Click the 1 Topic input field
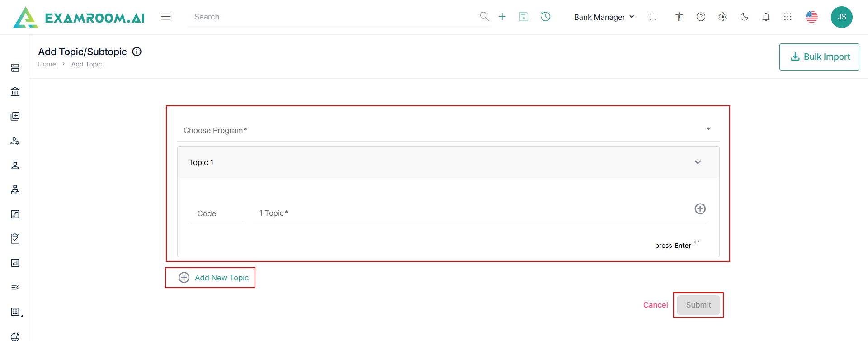868x341 pixels. click(x=470, y=213)
